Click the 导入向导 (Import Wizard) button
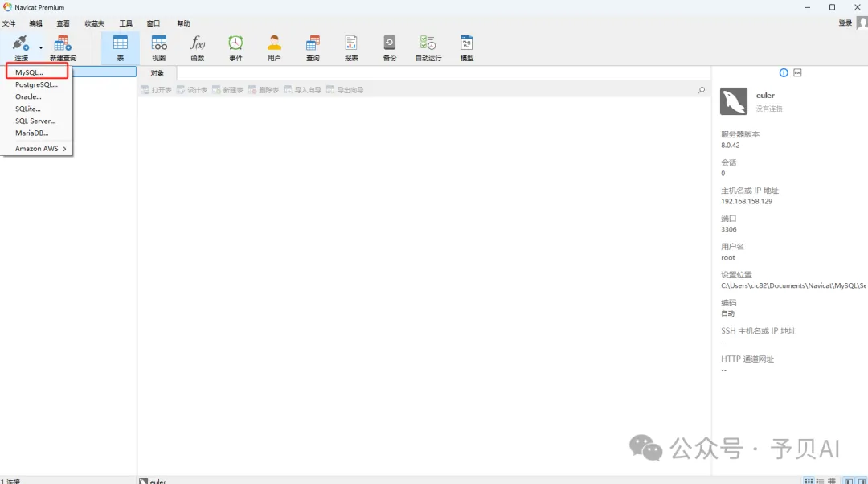868x484 pixels. 302,90
